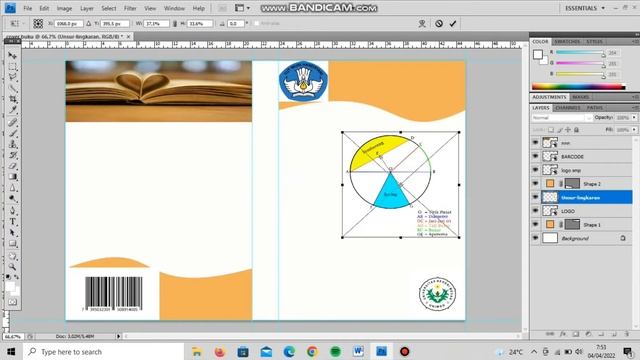Toggle Quick Mask mode
Image resolution: width=640 pixels, height=360 pixels.
pos(13,302)
